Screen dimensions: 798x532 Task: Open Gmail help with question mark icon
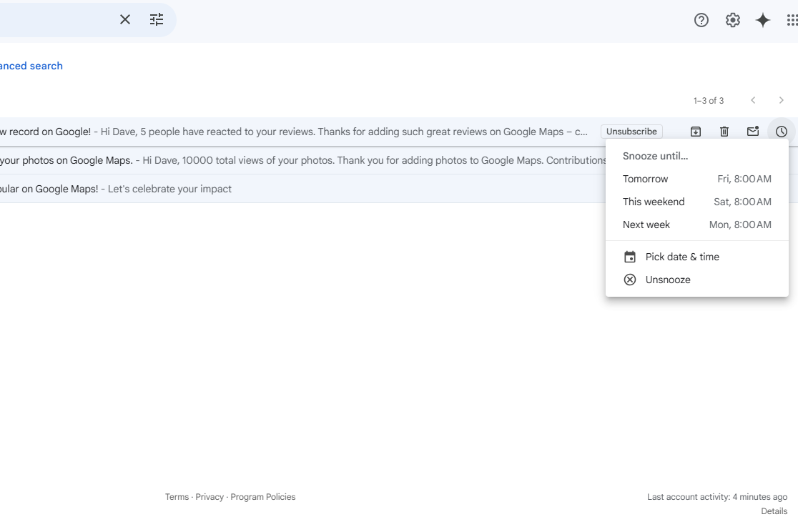point(701,20)
